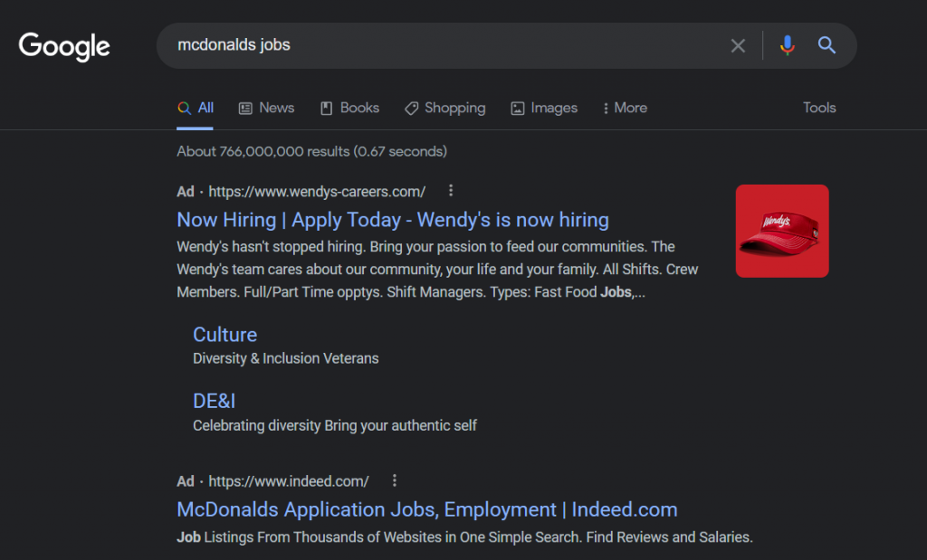The width and height of the screenshot is (927, 560).
Task: Click the Shopping tab tag icon
Action: [411, 108]
